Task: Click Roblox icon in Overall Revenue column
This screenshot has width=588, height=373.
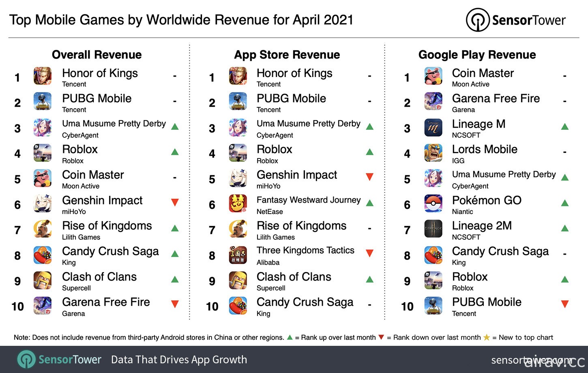Action: coord(43,152)
